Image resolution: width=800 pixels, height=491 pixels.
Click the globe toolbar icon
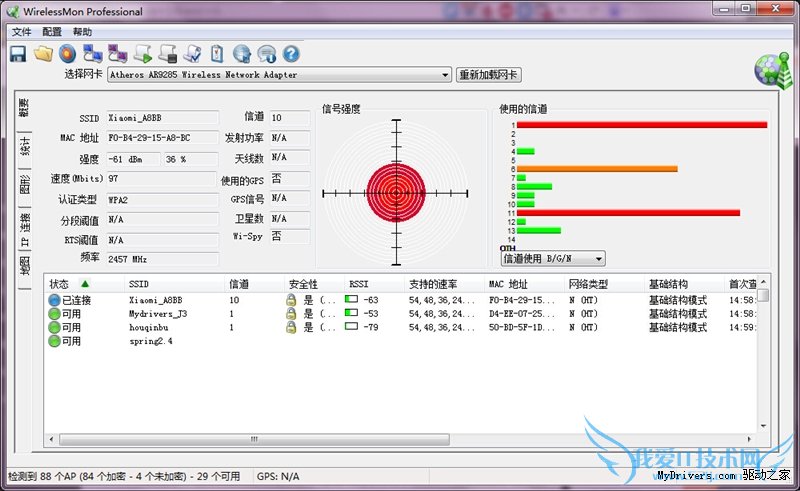pos(242,54)
